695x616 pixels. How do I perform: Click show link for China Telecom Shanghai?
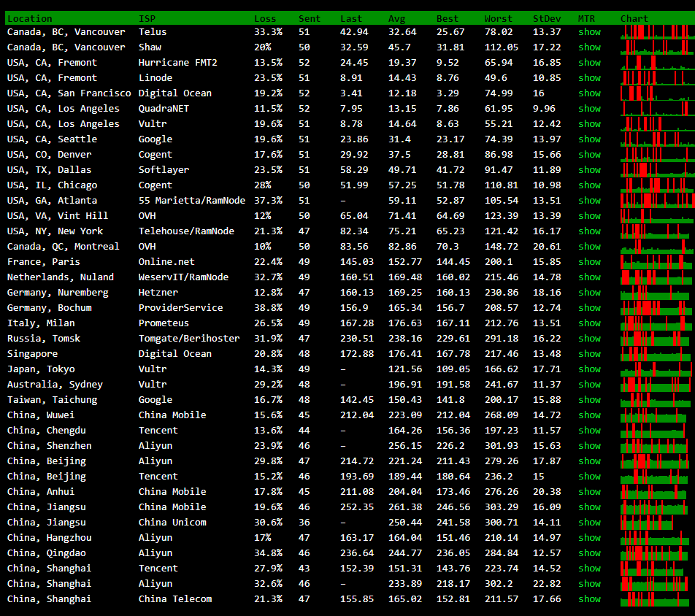589,599
